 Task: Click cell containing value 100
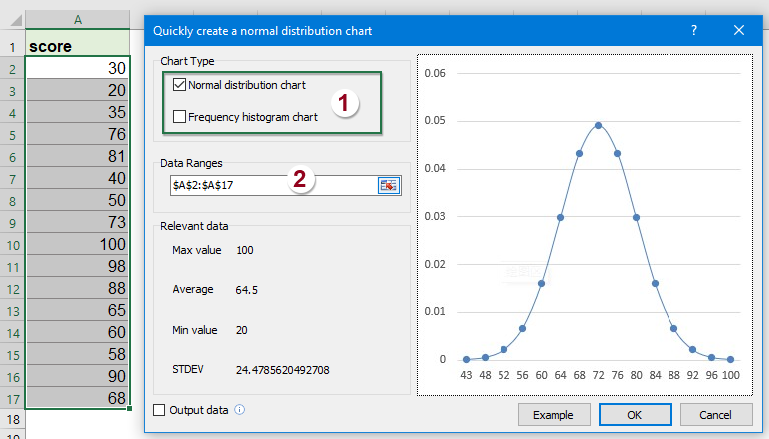(78, 244)
